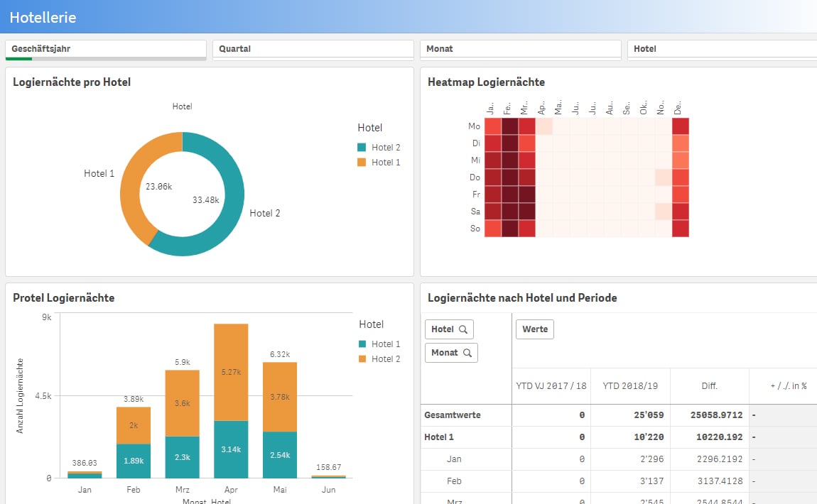Viewport: 817px width, 504px height.
Task: Click orange Hotel 2 legend swatch in bar chart
Action: (362, 359)
